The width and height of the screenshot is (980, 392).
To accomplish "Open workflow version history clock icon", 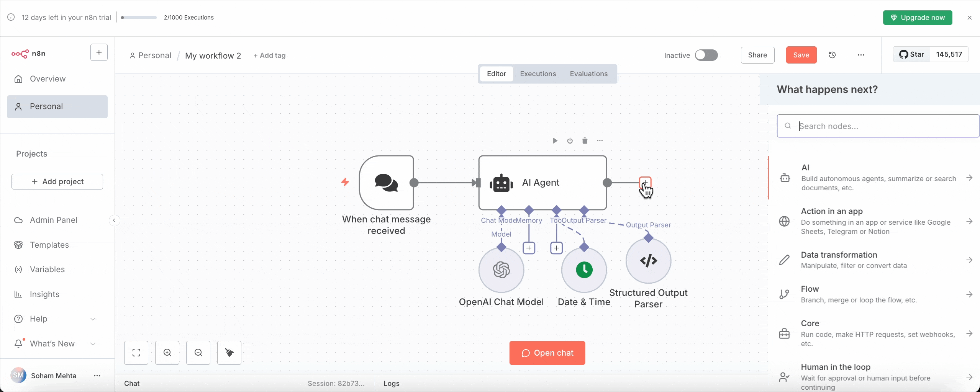I will (832, 55).
